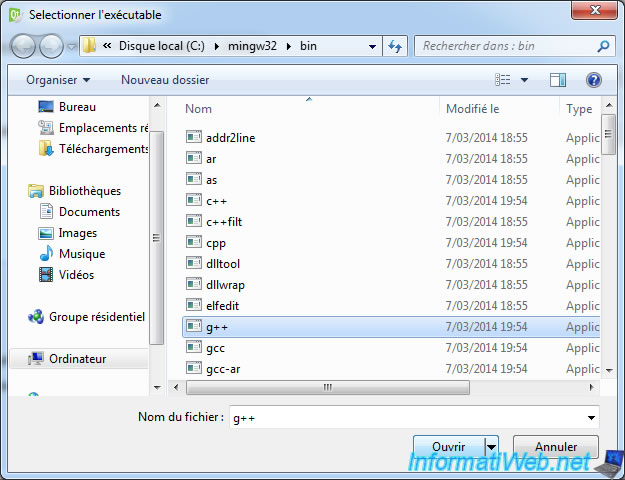Open the Organiser menu
The height and width of the screenshot is (480, 625).
point(58,80)
